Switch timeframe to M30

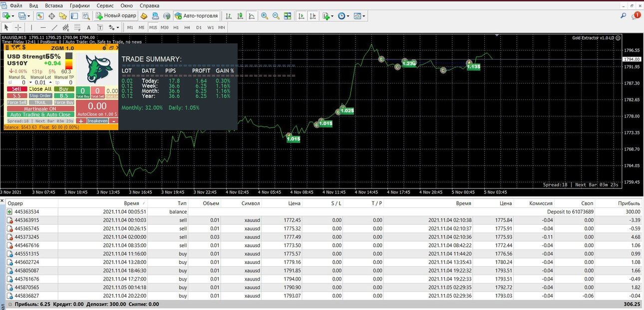point(164,27)
